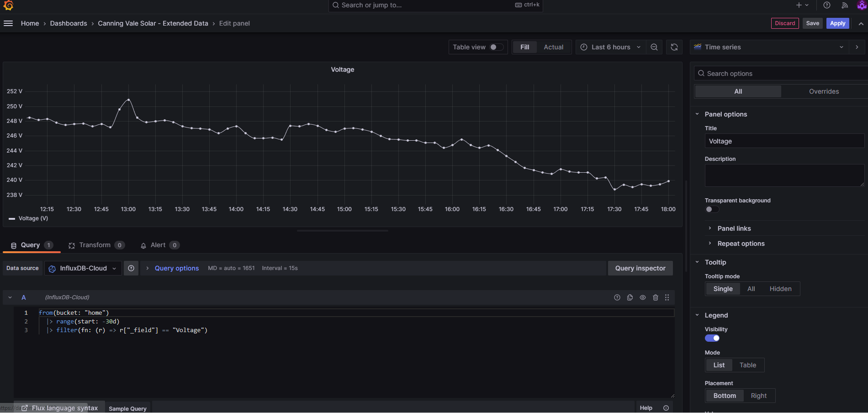The image size is (868, 413).
Task: Switch to the Overrides tab
Action: click(x=824, y=91)
